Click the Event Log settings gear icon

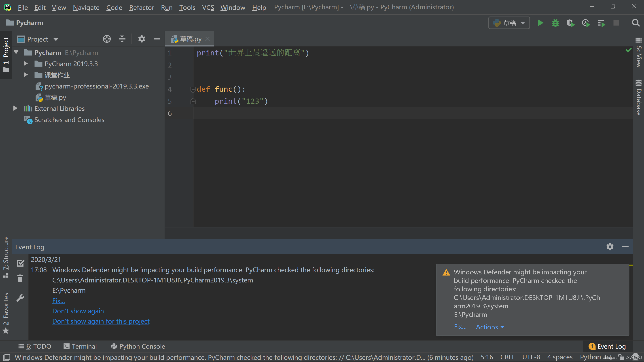point(610,247)
